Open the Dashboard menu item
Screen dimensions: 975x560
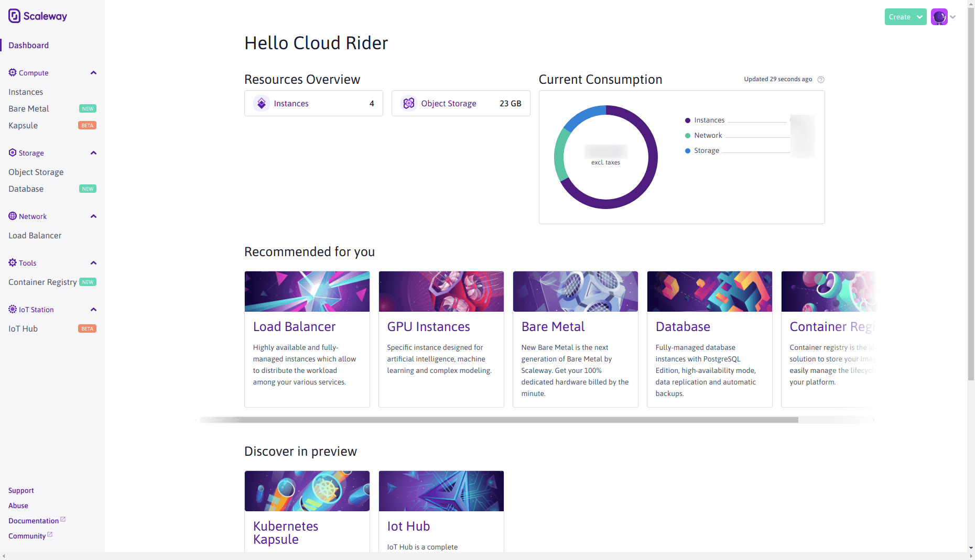28,45
